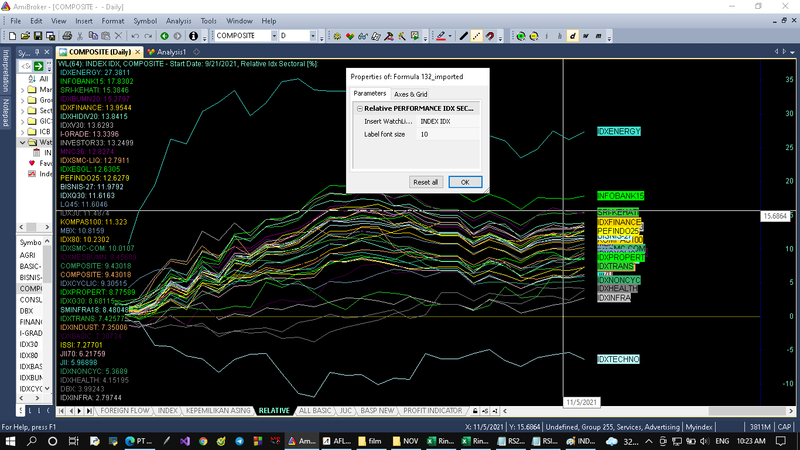
Task: Click the Save All icon
Action: (x=51, y=36)
